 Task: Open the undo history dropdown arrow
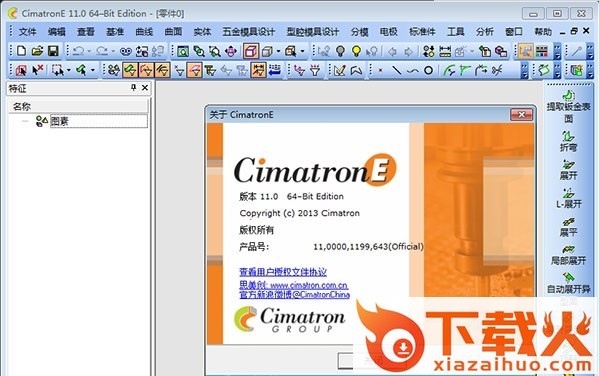[x=89, y=51]
